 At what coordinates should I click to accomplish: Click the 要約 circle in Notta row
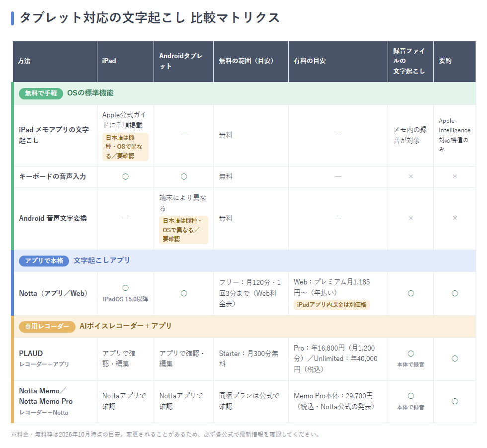(455, 293)
